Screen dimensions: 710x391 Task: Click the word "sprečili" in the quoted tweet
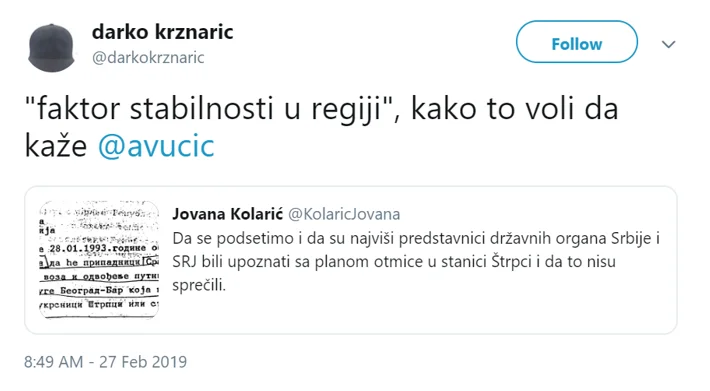[199, 285]
